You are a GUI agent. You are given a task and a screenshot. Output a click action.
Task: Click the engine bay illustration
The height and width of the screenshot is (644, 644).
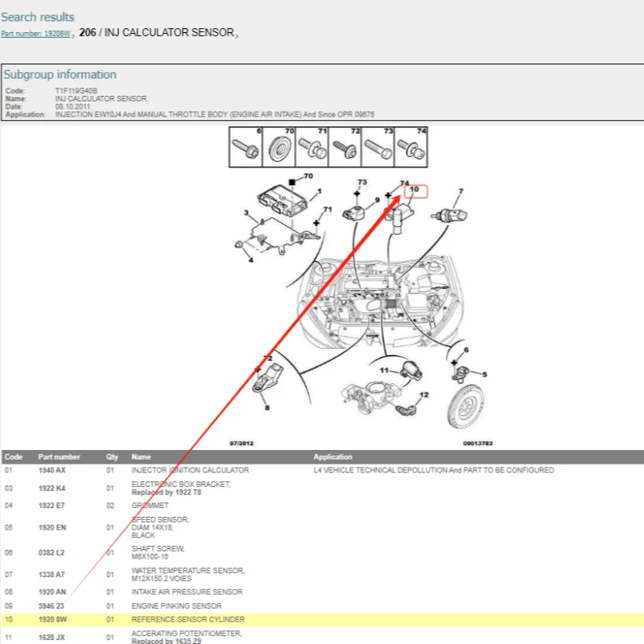click(x=380, y=302)
